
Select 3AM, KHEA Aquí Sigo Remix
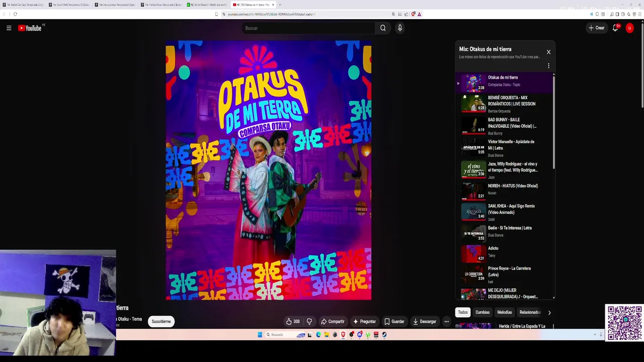pos(505,212)
